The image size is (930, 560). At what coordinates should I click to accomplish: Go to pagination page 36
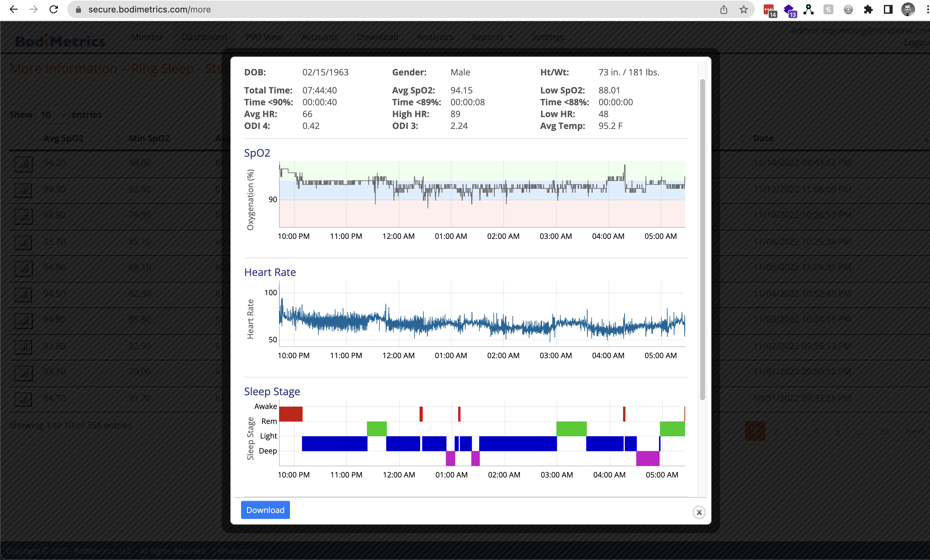click(884, 431)
